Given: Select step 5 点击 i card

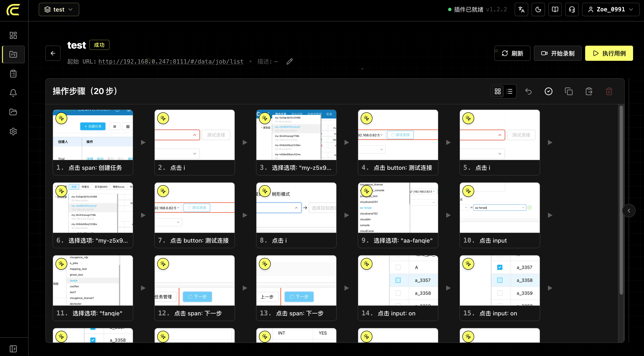Looking at the screenshot, I should [x=500, y=142].
